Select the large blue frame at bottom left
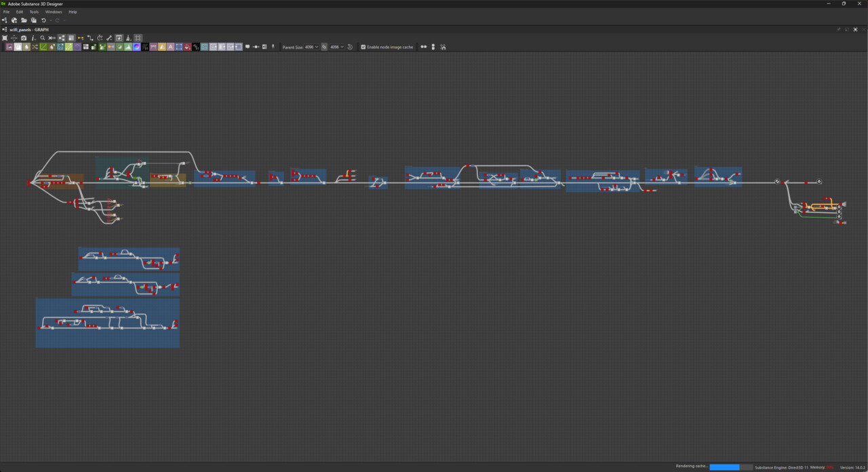This screenshot has height=472, width=868. tap(108, 323)
